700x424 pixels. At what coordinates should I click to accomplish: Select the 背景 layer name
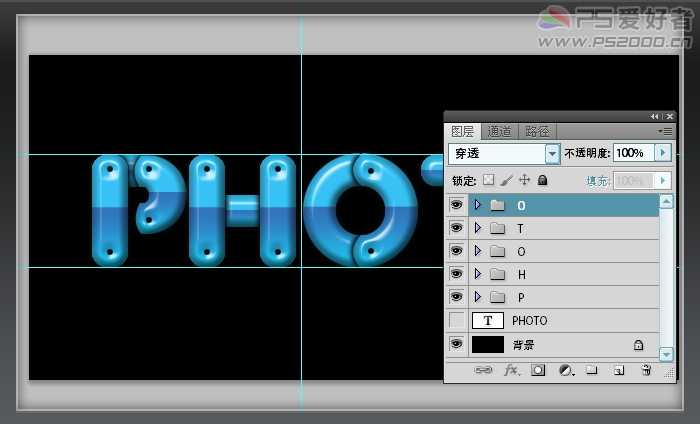[523, 345]
